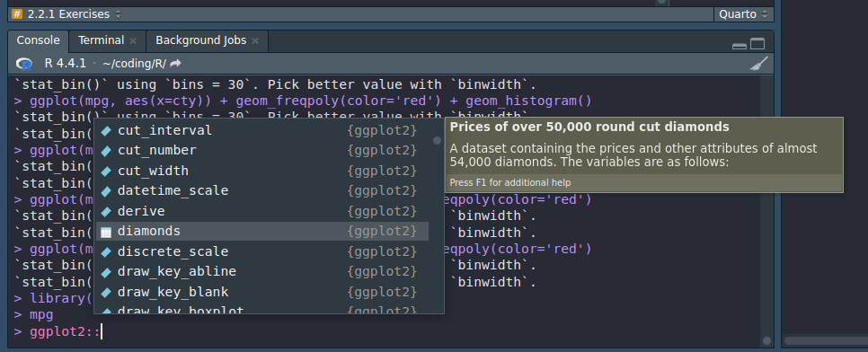
Task: Click the cut_interval function diamond icon
Action: 106,130
